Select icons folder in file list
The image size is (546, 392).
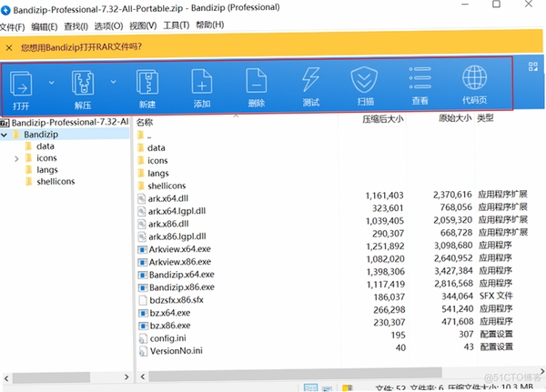click(x=157, y=160)
